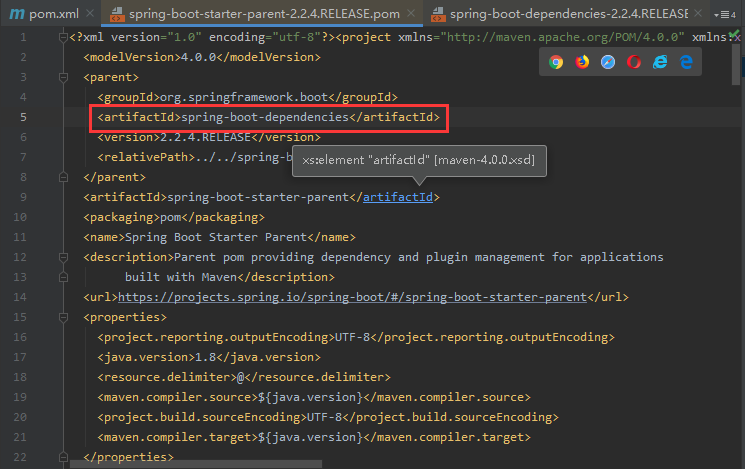Collapse the xml declaration fold on line 1
This screenshot has width=745, height=469.
(63, 37)
